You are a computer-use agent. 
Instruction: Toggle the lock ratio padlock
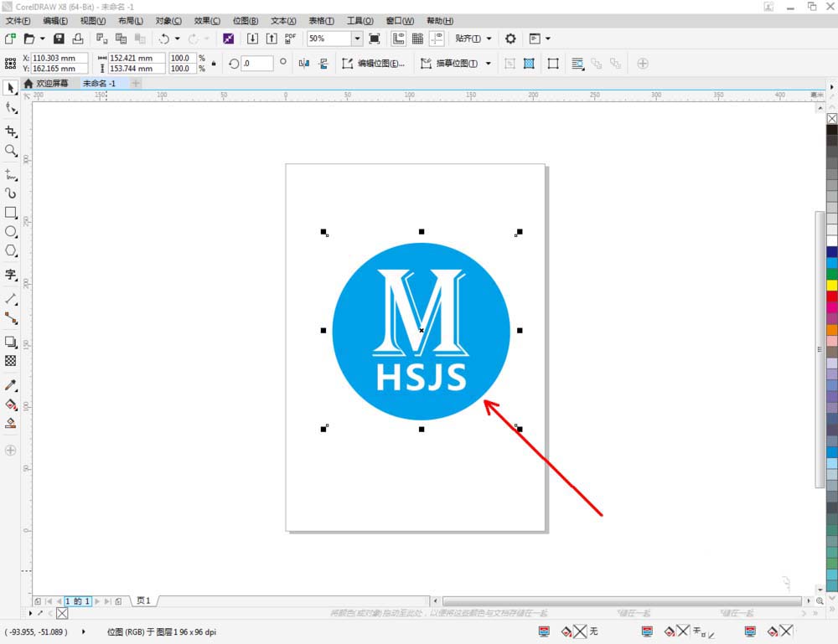point(214,64)
